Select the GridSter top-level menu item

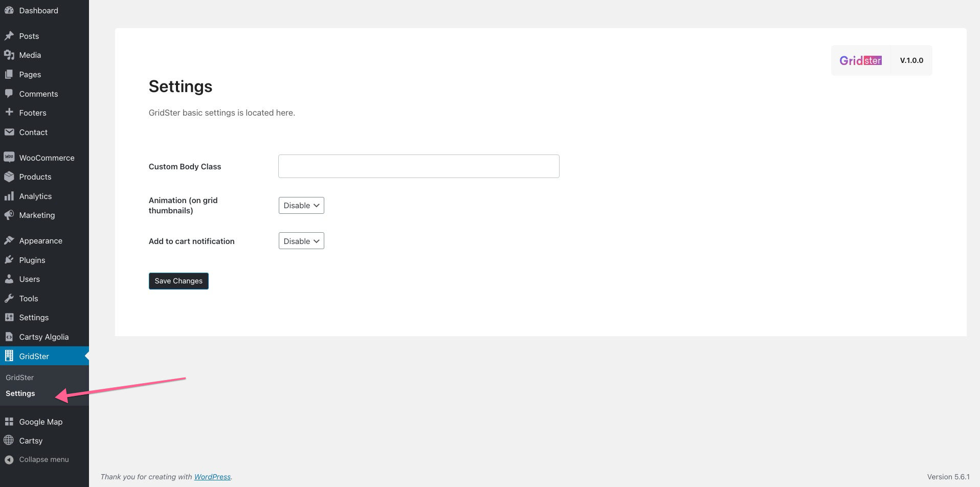point(44,356)
